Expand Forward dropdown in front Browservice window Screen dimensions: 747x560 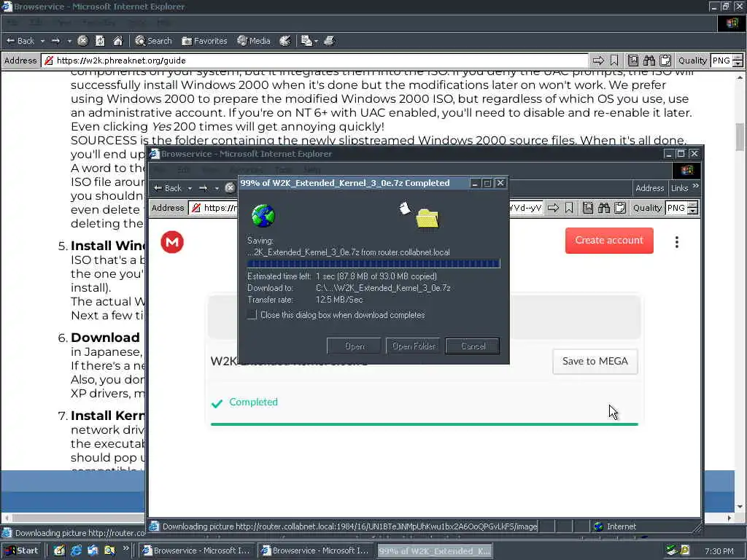(217, 189)
